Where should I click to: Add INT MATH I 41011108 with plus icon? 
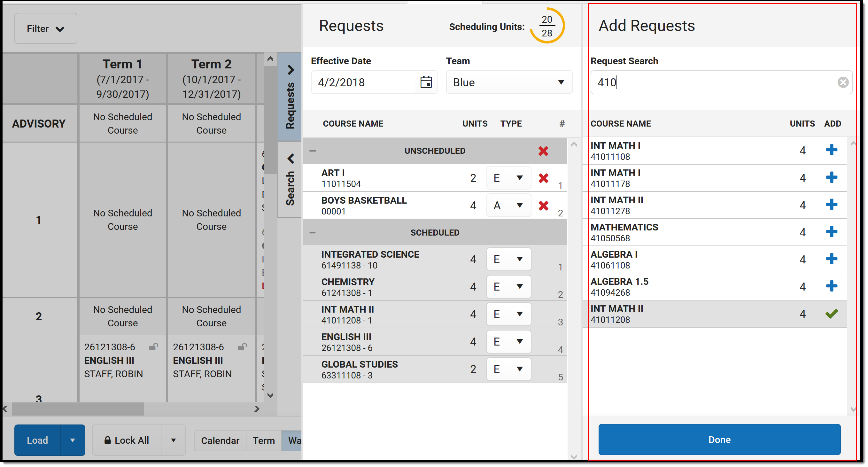(x=831, y=150)
